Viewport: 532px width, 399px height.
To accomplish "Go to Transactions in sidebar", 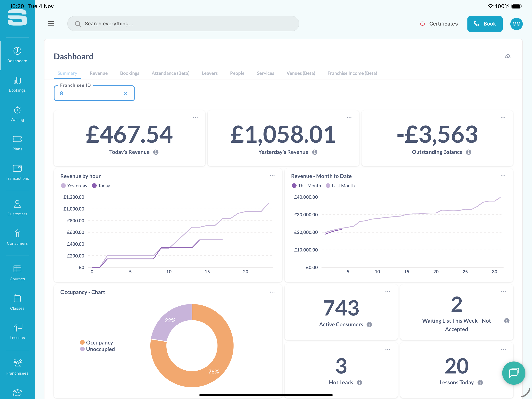I will click(17, 172).
